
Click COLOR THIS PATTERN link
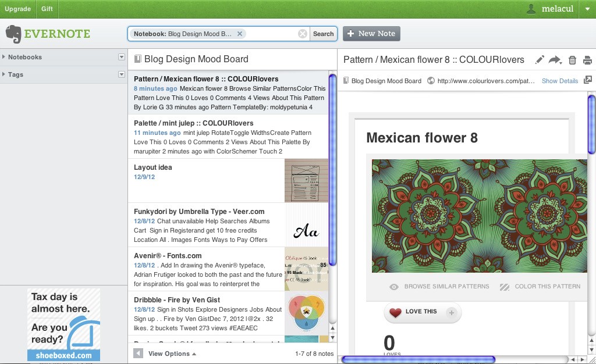coord(547,287)
